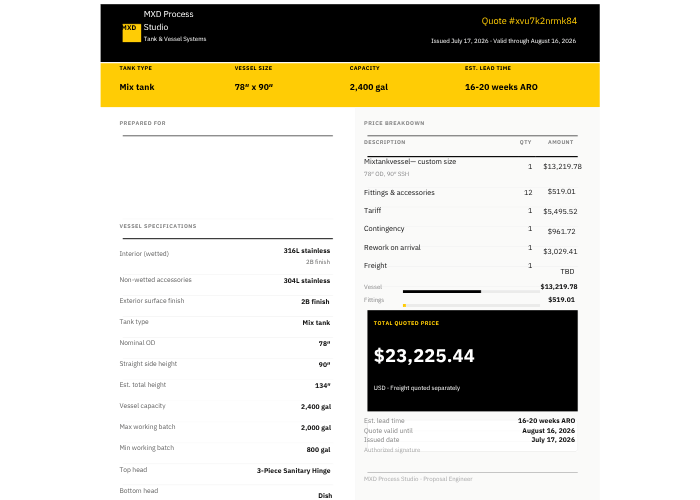This screenshot has height=500, width=700.
Task: Click the 16-20 weeks ARO lead time header
Action: (x=501, y=87)
